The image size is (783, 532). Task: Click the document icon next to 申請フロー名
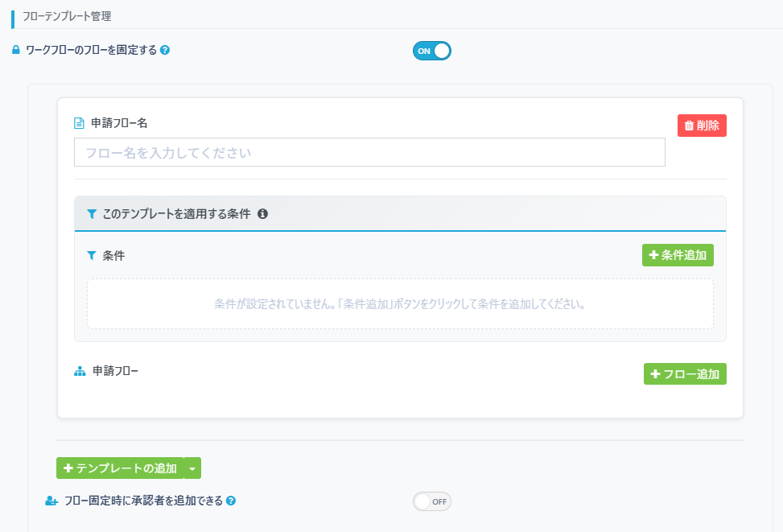(78, 122)
